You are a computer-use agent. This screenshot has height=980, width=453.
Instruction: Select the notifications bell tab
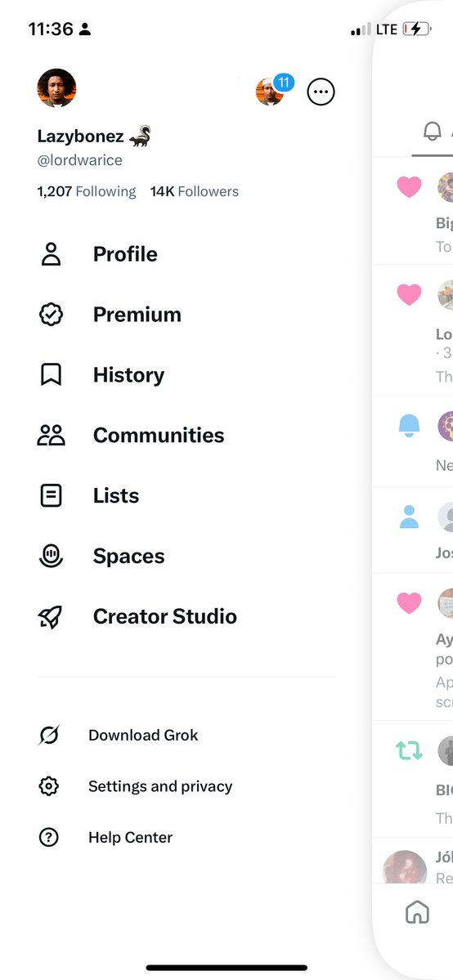433,132
